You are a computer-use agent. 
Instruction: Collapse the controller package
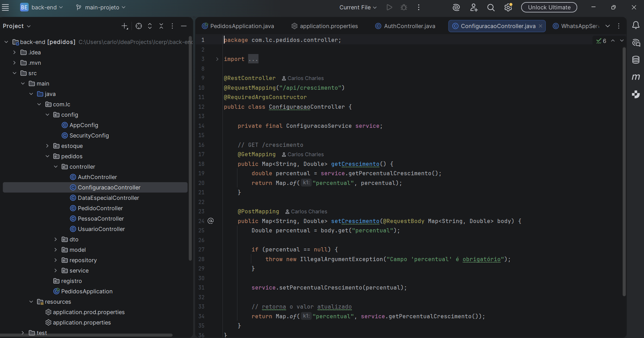click(x=56, y=167)
